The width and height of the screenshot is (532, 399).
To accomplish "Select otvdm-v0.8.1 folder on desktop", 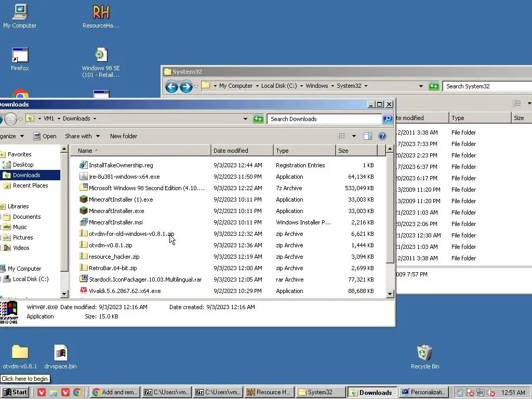I will pyautogui.click(x=20, y=357).
